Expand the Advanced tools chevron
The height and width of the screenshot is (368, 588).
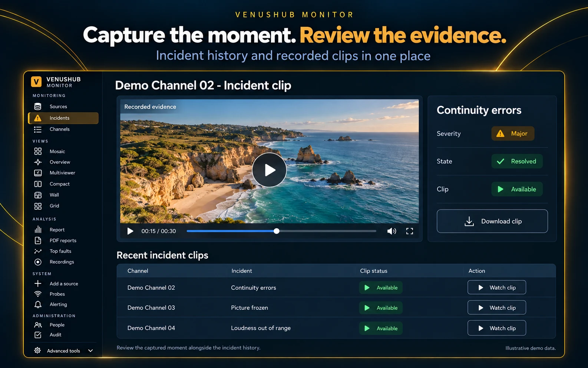90,351
